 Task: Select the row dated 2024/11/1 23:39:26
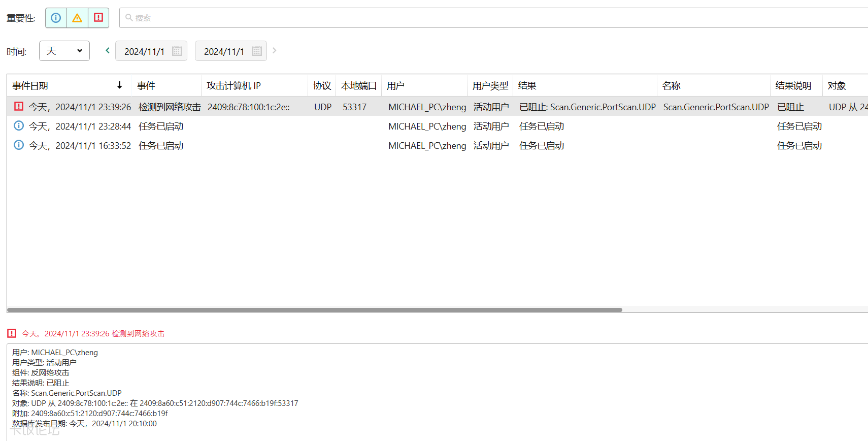438,107
